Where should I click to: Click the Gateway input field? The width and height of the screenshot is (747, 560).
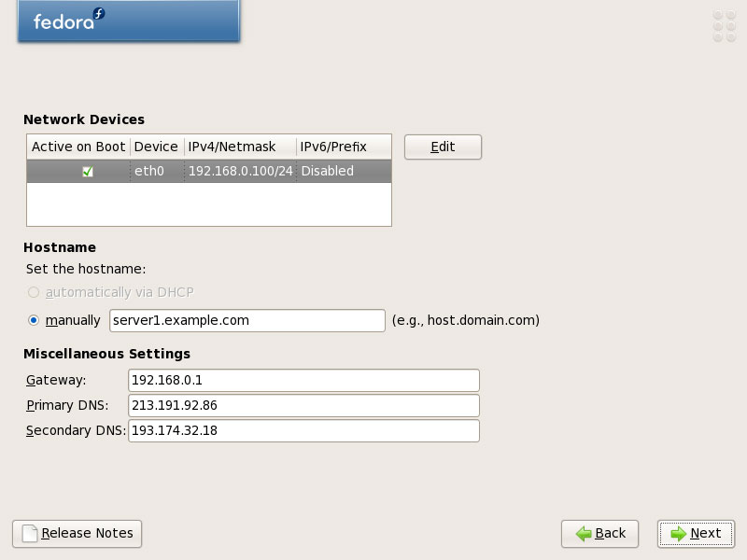pos(304,380)
